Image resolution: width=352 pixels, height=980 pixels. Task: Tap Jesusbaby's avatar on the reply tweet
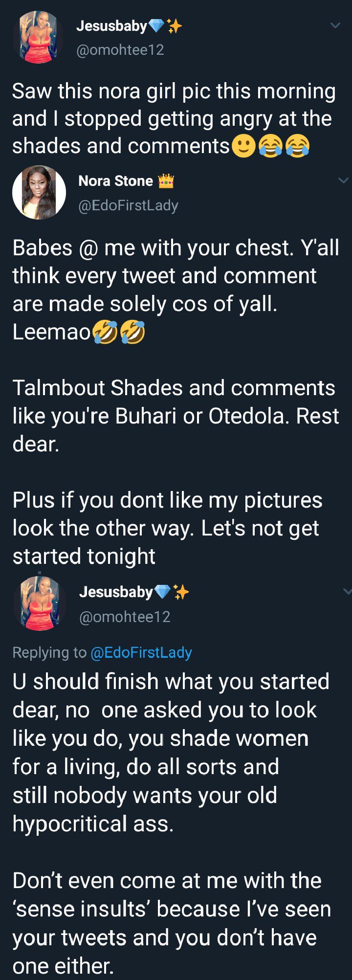tap(42, 603)
